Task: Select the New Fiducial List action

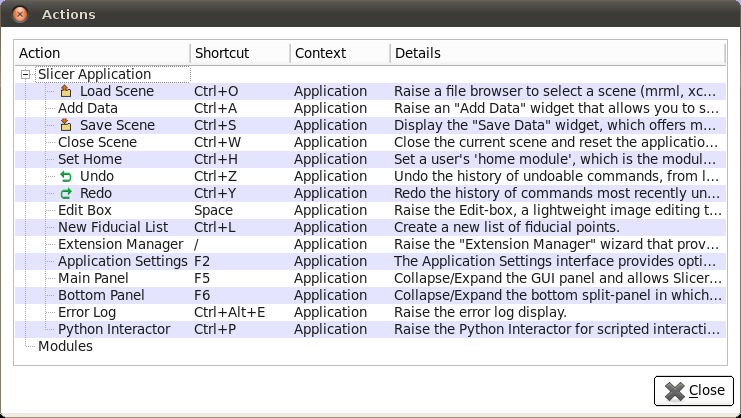Action: pos(112,227)
